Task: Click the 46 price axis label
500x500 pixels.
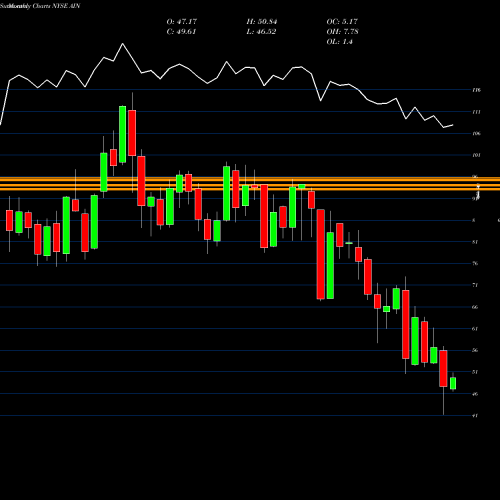Action: pyautogui.click(x=475, y=394)
